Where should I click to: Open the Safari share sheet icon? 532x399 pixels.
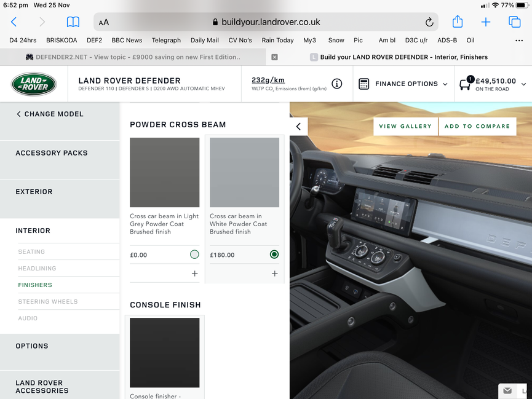click(458, 22)
